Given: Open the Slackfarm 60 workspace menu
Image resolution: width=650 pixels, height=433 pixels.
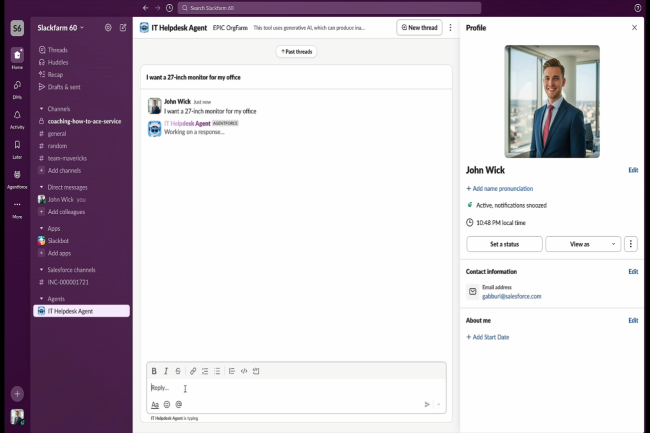Looking at the screenshot, I should (61, 28).
